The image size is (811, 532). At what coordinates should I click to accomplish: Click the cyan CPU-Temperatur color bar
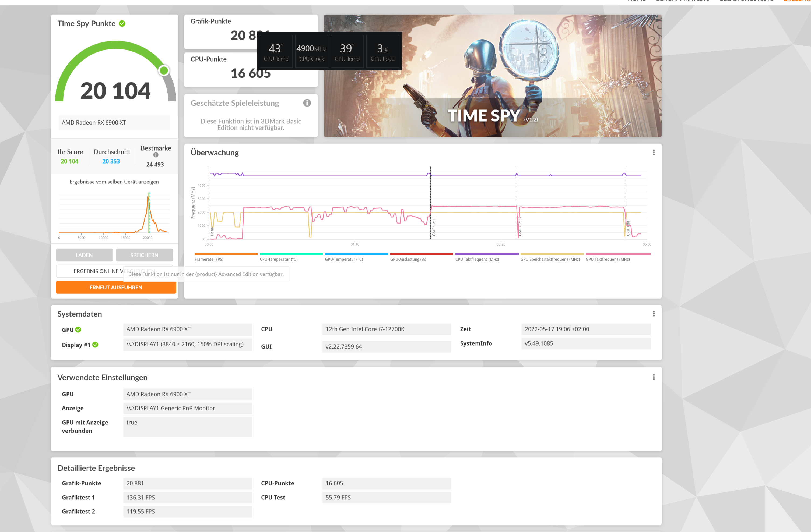[291, 254]
